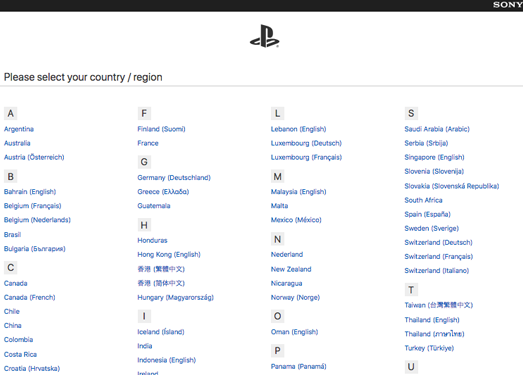Choose Costa Rica

20,354
